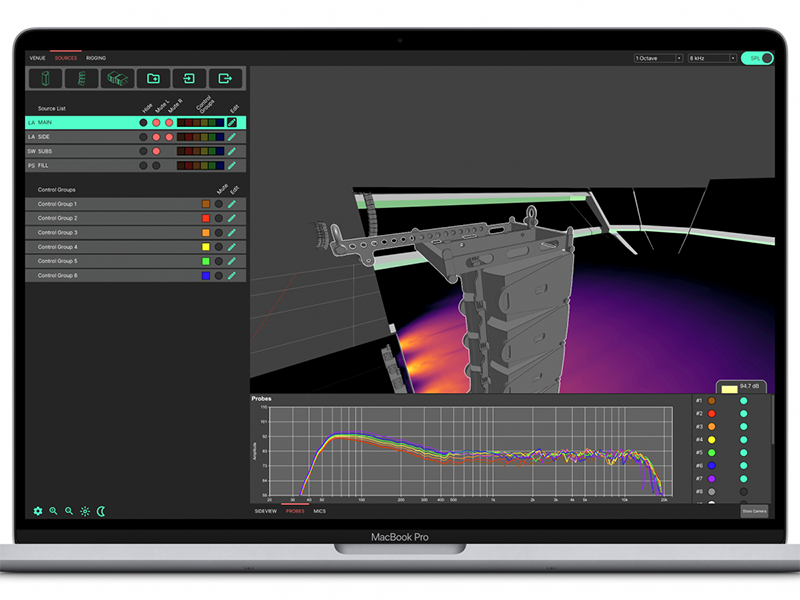
Task: Mute Control Group 6
Action: (218, 276)
